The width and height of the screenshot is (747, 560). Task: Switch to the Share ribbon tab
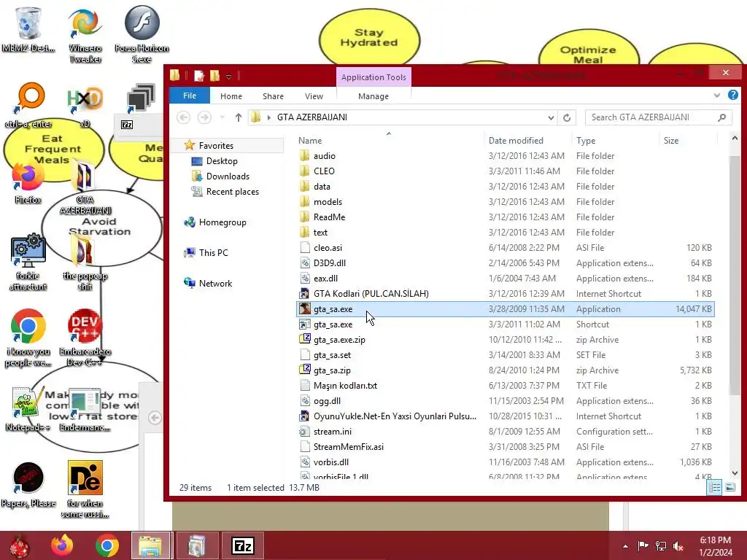273,96
